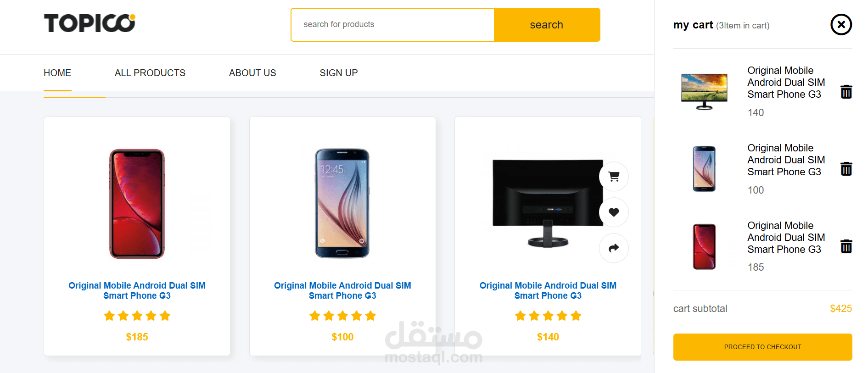Close the my cart panel
Viewport: 868px width, 373px height.
click(841, 25)
